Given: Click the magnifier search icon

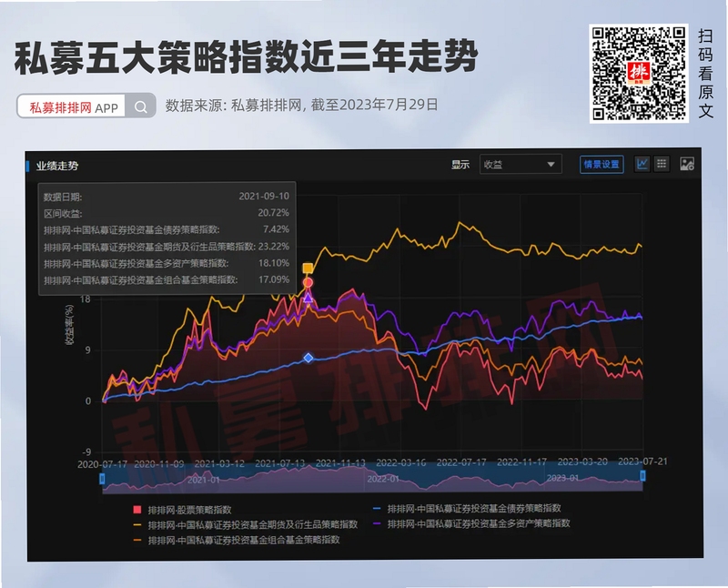Looking at the screenshot, I should [x=141, y=106].
